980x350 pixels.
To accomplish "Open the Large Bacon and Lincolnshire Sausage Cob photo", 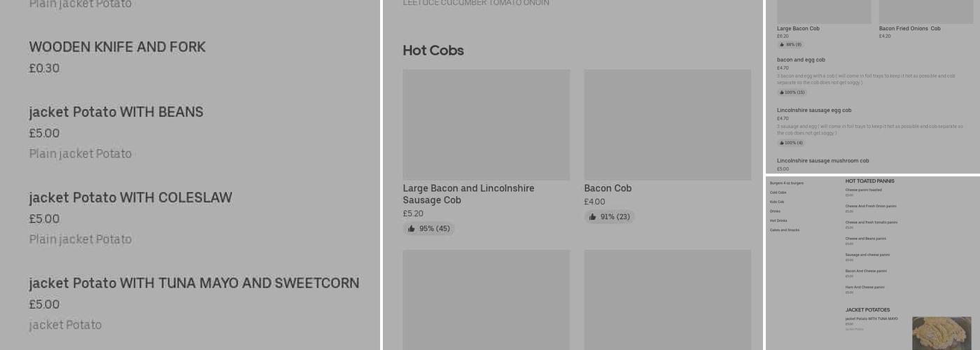I will (x=486, y=125).
